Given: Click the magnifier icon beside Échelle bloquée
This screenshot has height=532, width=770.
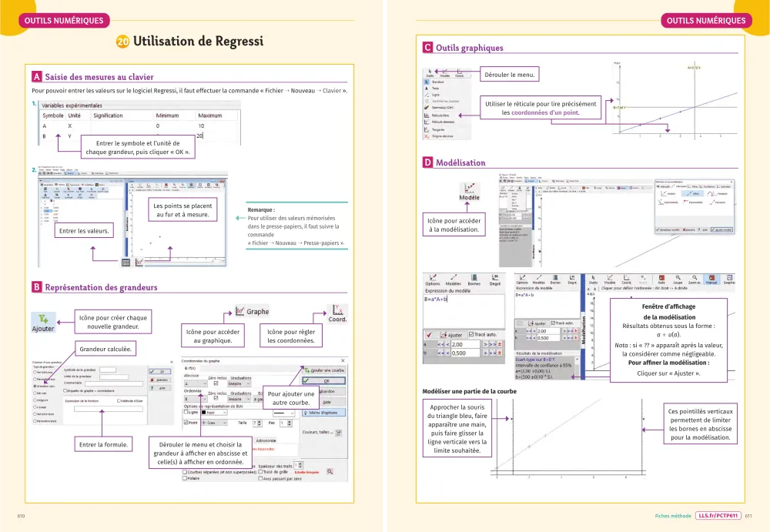Looking at the screenshot, I should pos(330,471).
